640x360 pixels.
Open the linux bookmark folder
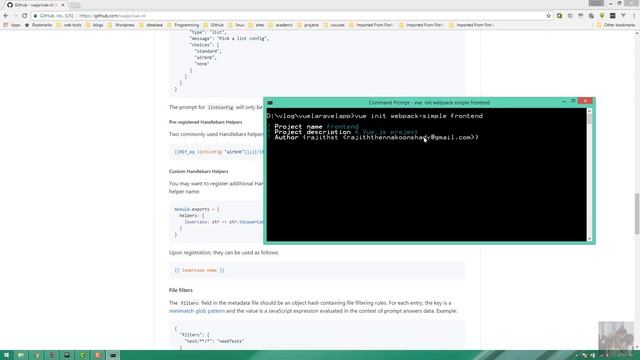pos(236,25)
